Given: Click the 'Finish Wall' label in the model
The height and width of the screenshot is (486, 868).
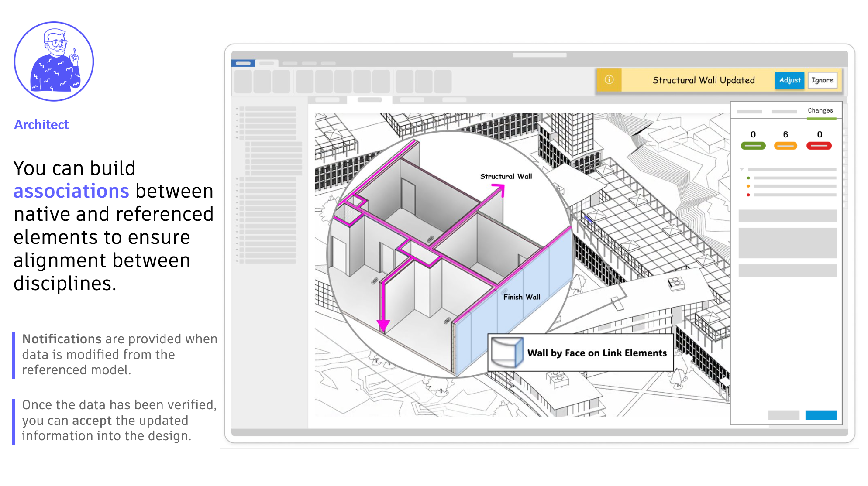Looking at the screenshot, I should (522, 297).
